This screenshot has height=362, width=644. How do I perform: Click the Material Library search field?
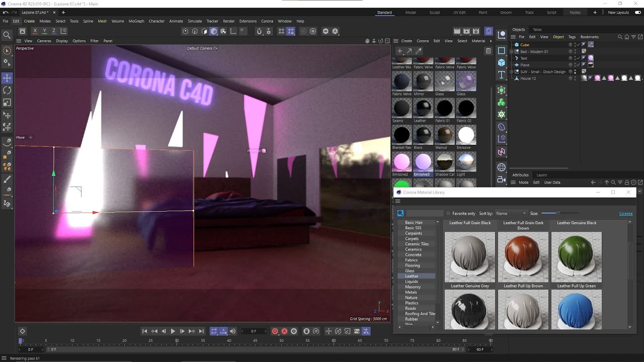(425, 214)
